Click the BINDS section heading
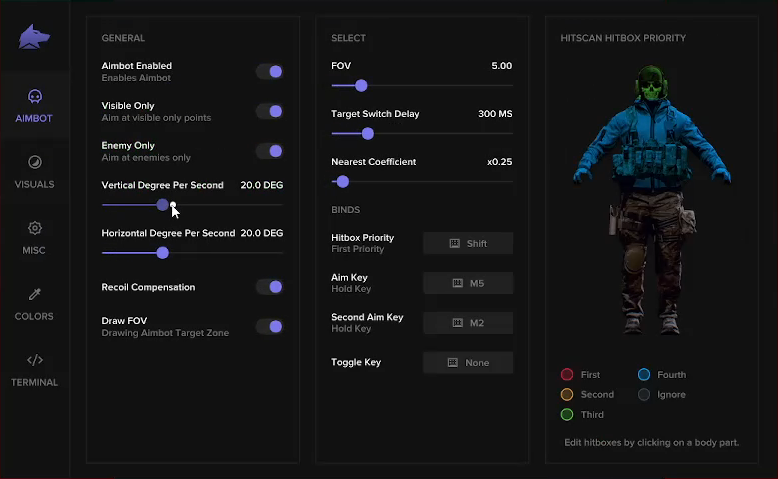The width and height of the screenshot is (778, 479). coord(345,210)
